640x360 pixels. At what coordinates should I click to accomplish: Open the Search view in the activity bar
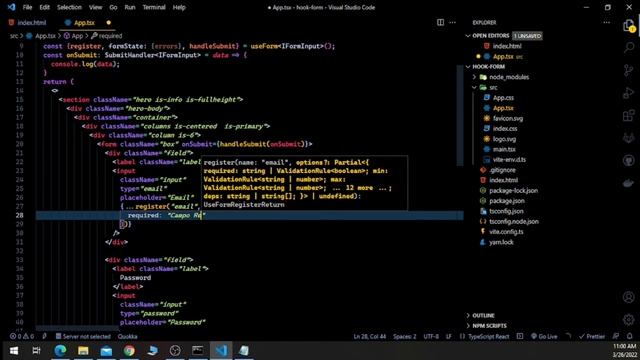[x=629, y=47]
